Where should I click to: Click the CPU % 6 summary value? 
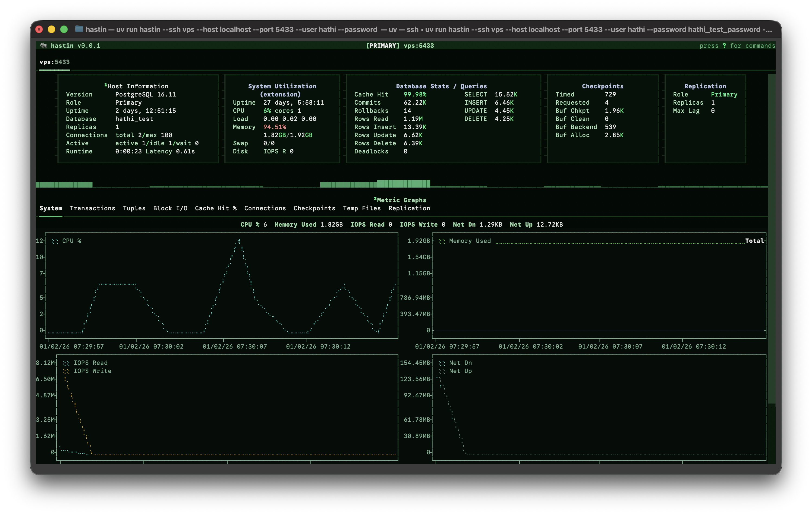pyautogui.click(x=265, y=225)
